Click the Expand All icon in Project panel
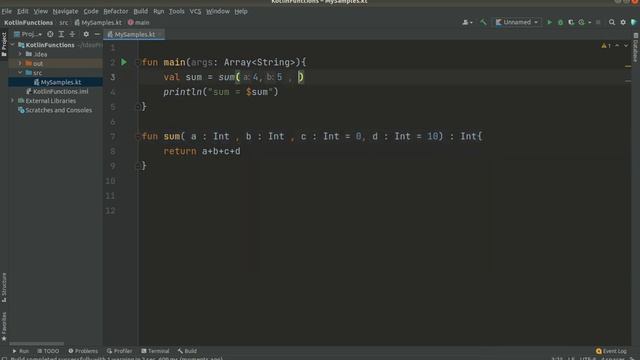 pos(61,34)
